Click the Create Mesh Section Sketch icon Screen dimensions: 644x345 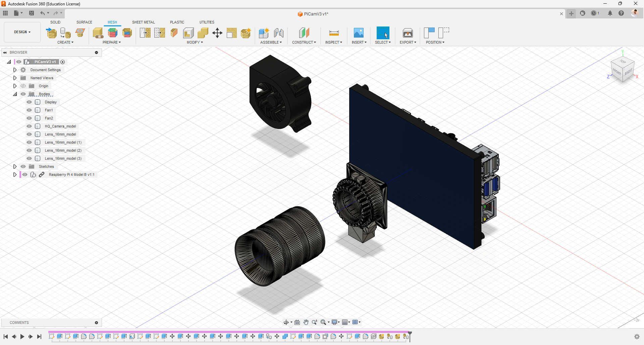80,33
